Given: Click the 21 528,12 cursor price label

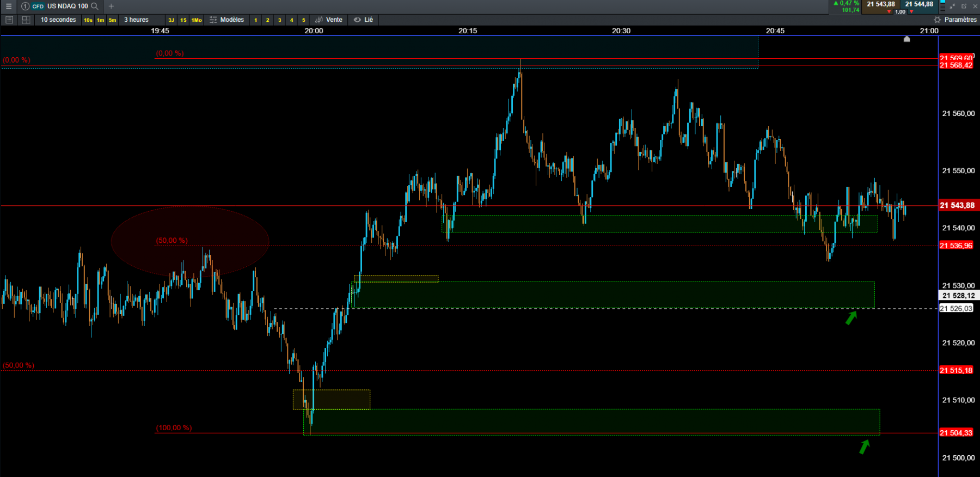Looking at the screenshot, I should [x=959, y=296].
